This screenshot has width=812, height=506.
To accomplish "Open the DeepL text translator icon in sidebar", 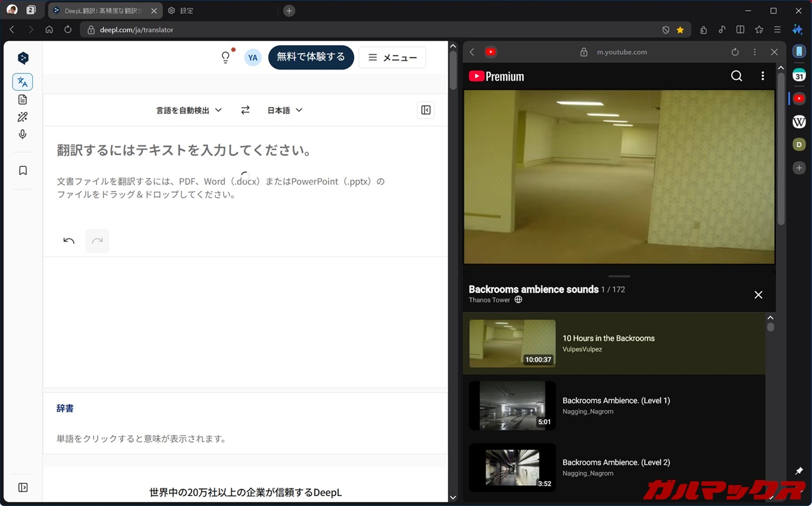I will 23,82.
